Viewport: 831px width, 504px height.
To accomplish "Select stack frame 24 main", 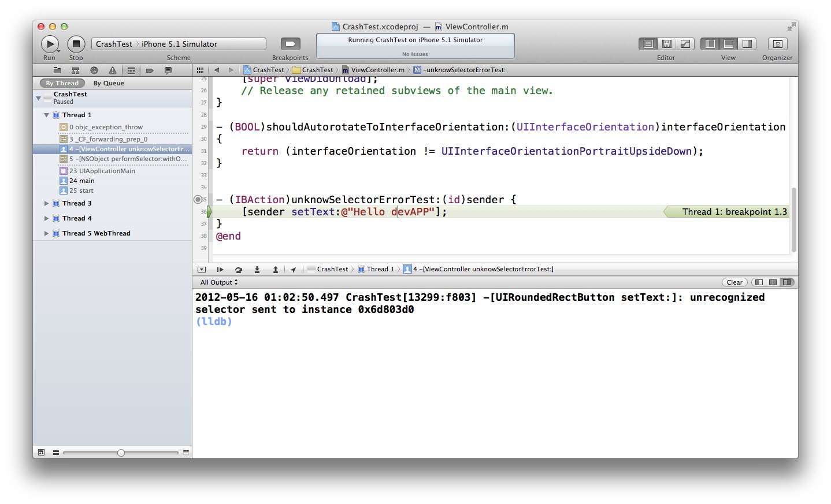I will click(81, 181).
